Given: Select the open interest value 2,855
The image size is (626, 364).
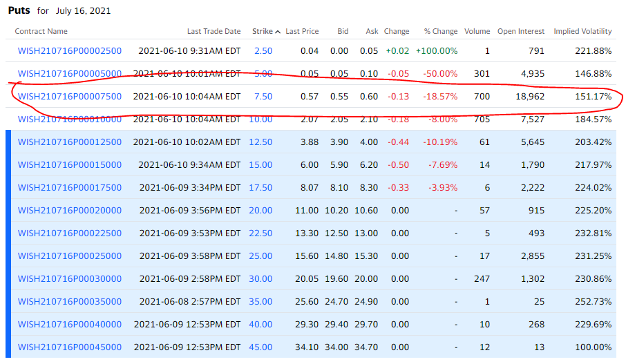Looking at the screenshot, I should (533, 256).
